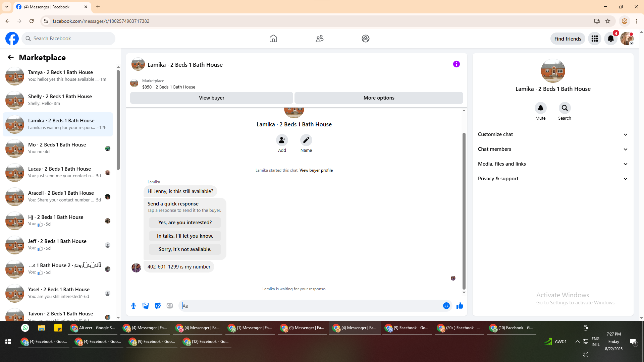Viewport: 644px width, 362px height.
Task: Click the GIF picker icon
Action: pyautogui.click(x=170, y=306)
